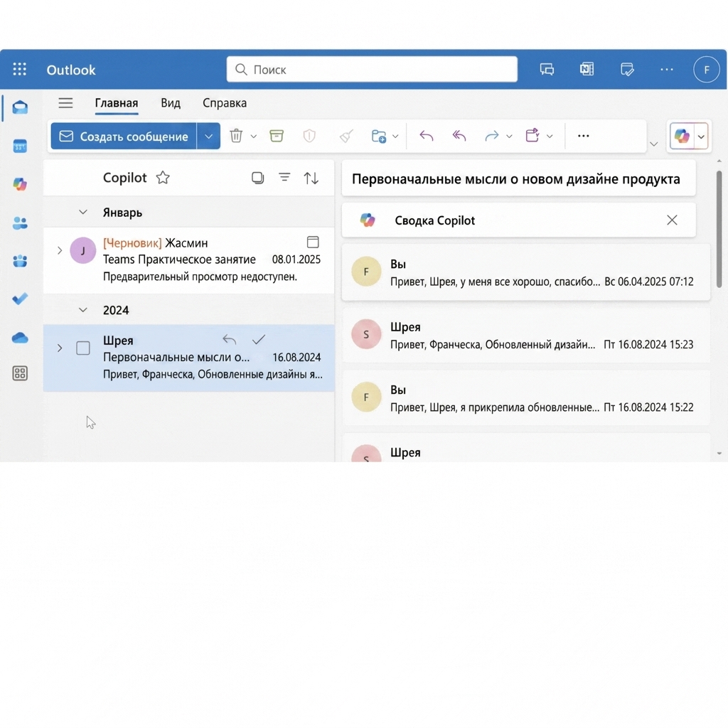The width and height of the screenshot is (728, 728).
Task: Click the Поиск search field
Action: 372,69
